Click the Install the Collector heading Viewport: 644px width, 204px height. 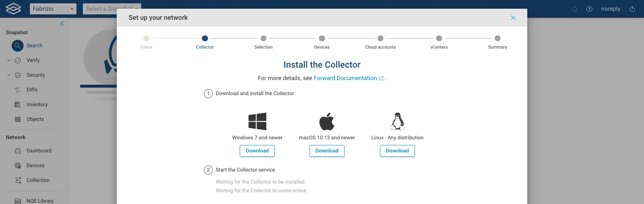click(x=322, y=65)
